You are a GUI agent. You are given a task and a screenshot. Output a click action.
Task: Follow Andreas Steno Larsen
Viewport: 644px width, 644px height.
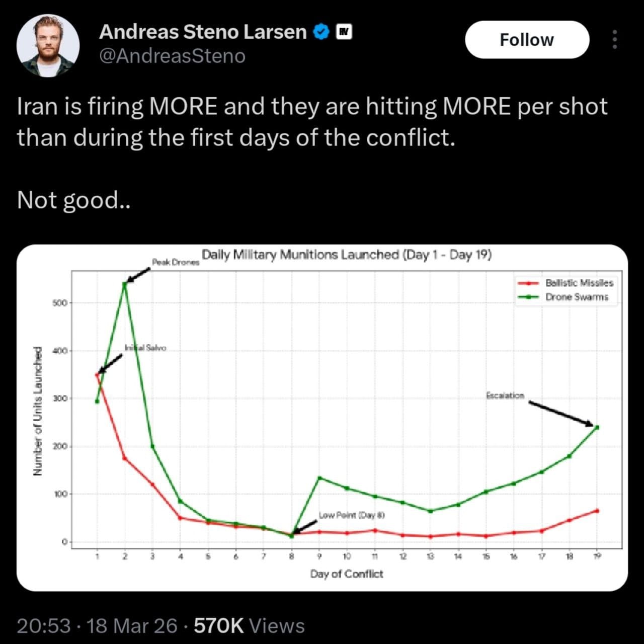pyautogui.click(x=527, y=40)
